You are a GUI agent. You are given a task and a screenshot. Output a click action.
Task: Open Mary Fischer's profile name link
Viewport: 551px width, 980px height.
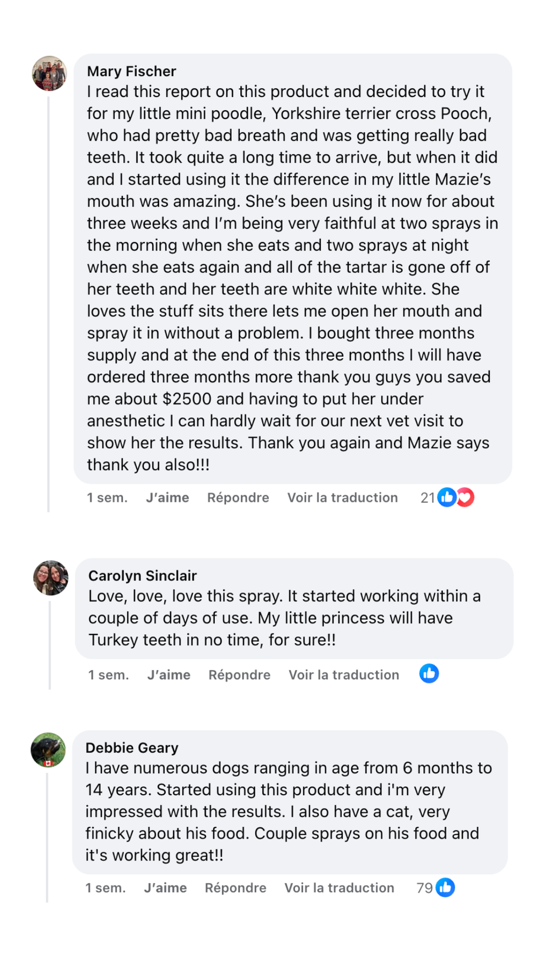coord(131,71)
